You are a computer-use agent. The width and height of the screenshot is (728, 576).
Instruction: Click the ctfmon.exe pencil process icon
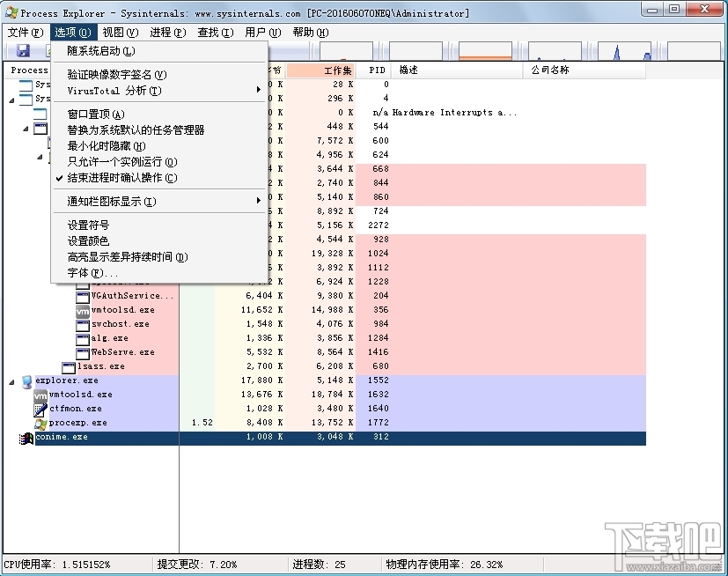click(x=40, y=409)
